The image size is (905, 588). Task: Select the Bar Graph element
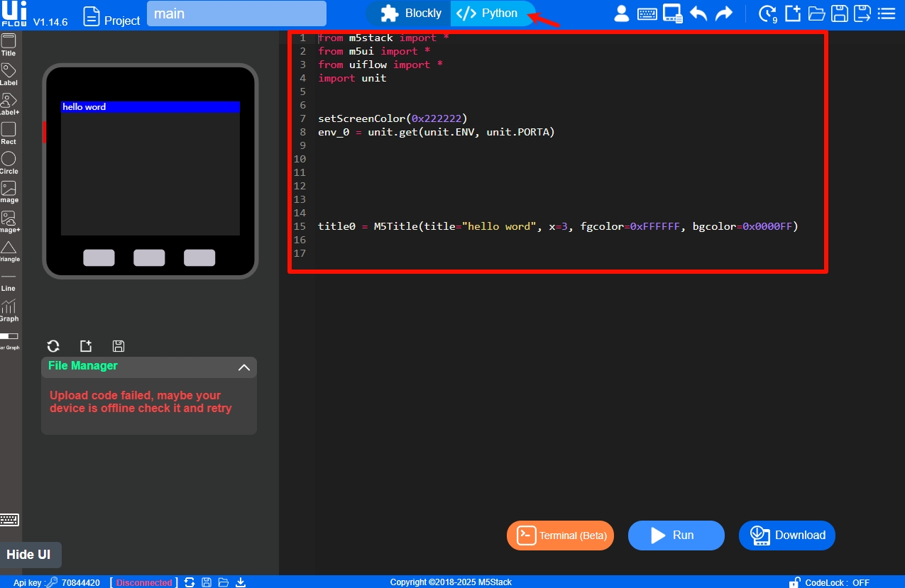9,340
